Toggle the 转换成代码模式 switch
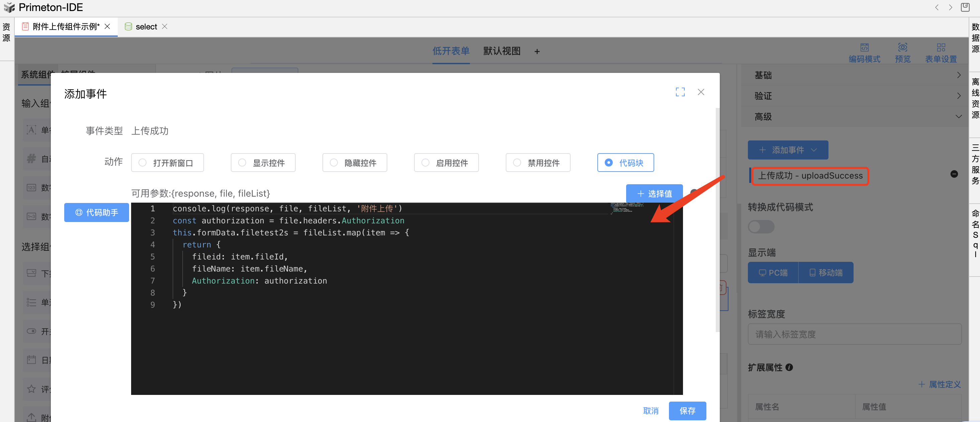Image resolution: width=980 pixels, height=422 pixels. 761,227
